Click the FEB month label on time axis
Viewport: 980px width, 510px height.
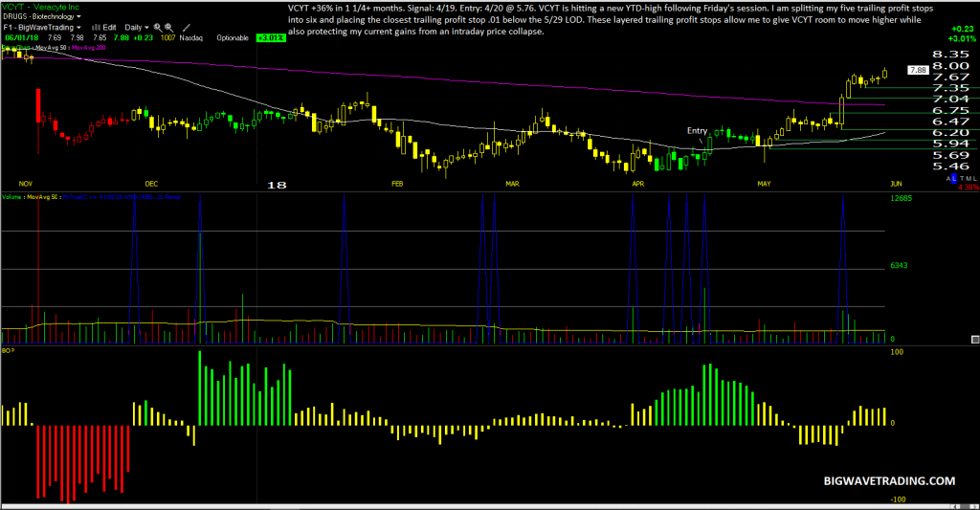(397, 184)
